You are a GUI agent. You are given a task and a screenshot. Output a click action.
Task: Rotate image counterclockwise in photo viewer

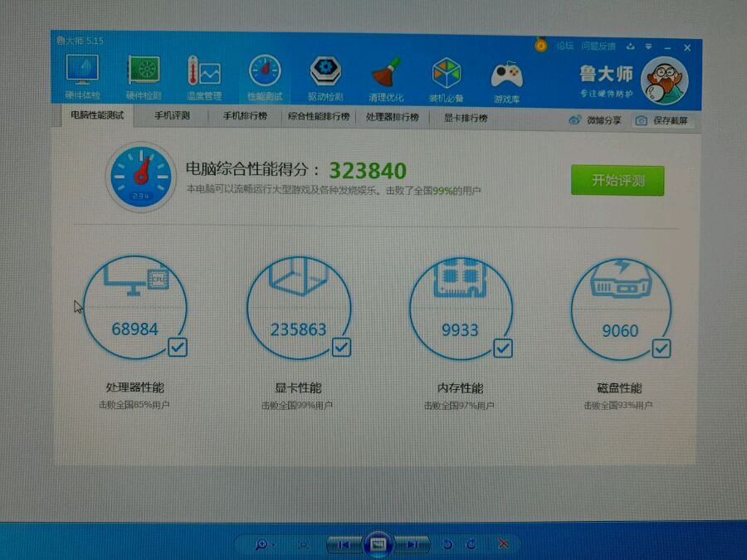[x=447, y=543]
